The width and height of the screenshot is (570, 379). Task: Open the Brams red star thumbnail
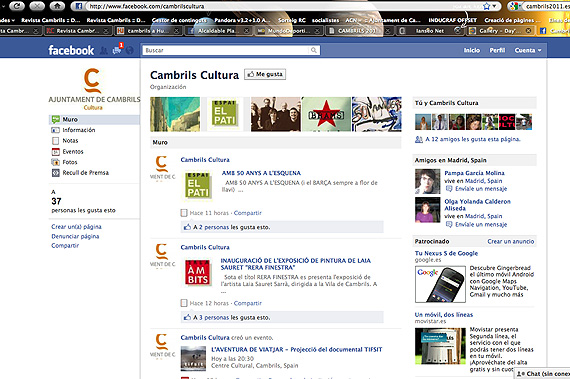tap(326, 114)
